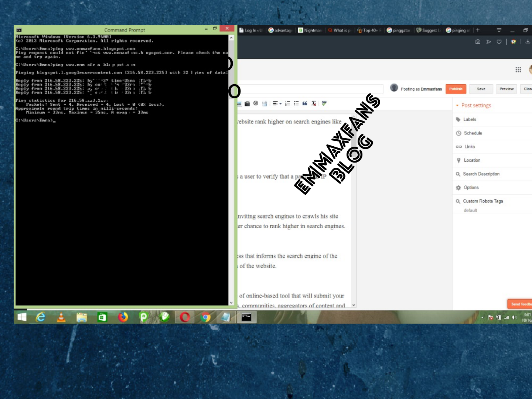Viewport: 532px width, 399px height.
Task: Open the Location setting
Action: 473,160
